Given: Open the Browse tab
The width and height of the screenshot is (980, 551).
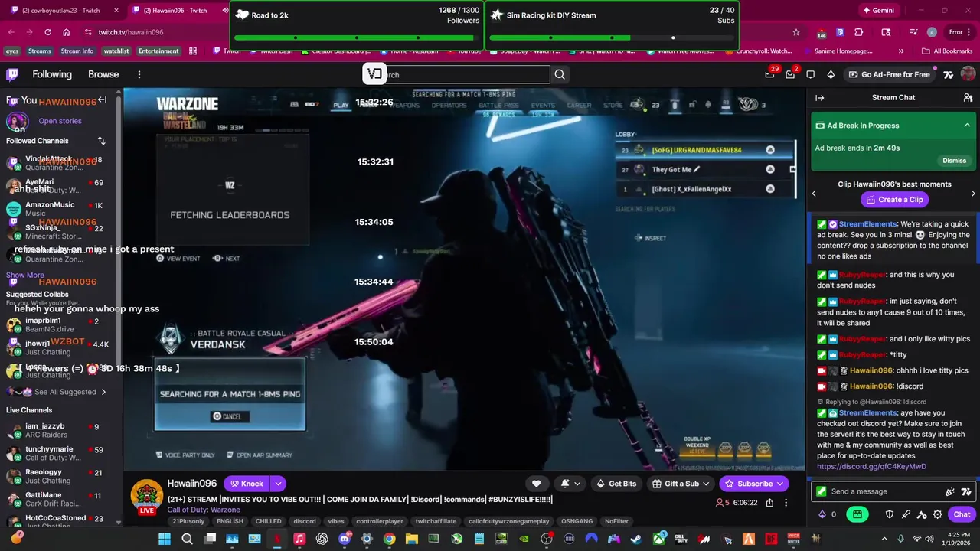Looking at the screenshot, I should click(103, 74).
